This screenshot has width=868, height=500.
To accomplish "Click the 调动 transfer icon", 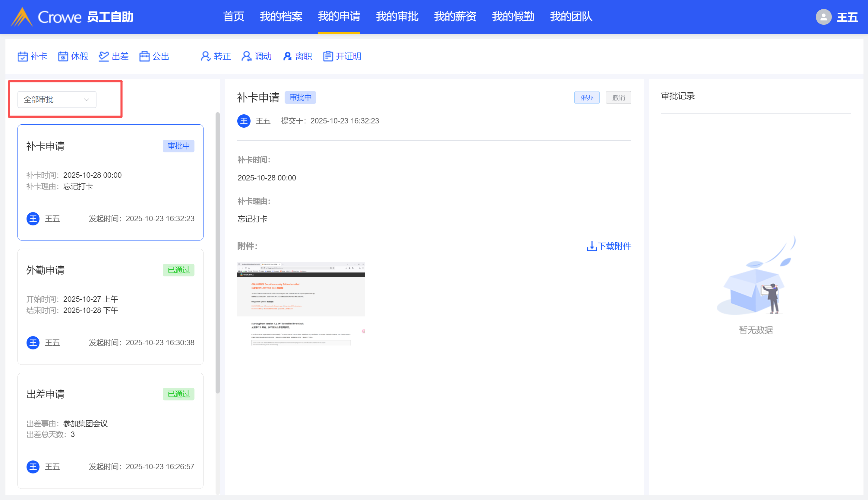I will 246,56.
